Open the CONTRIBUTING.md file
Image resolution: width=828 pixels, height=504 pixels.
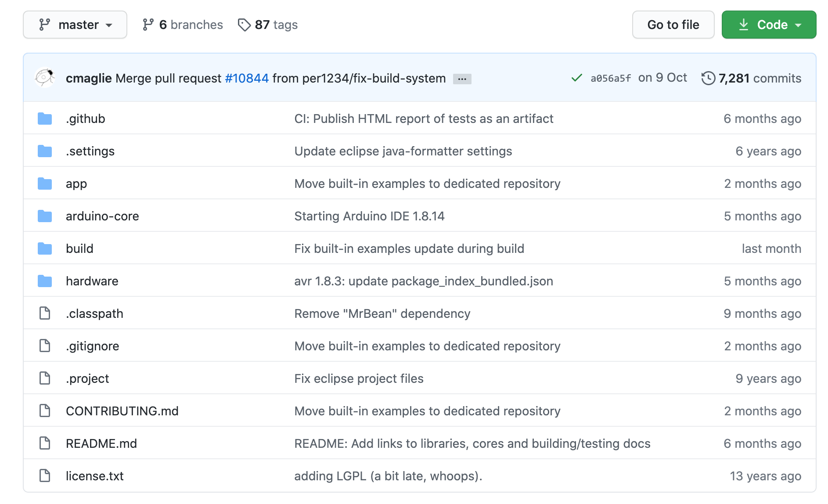122,411
